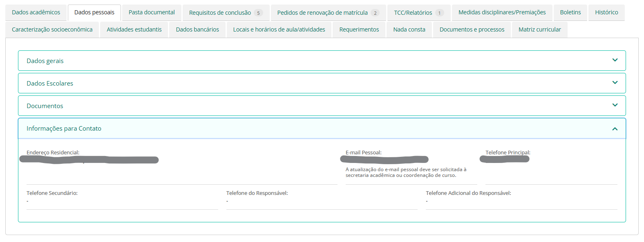Open the TCC/Relatórios tab
Screen dimensions: 644x242
pos(418,13)
